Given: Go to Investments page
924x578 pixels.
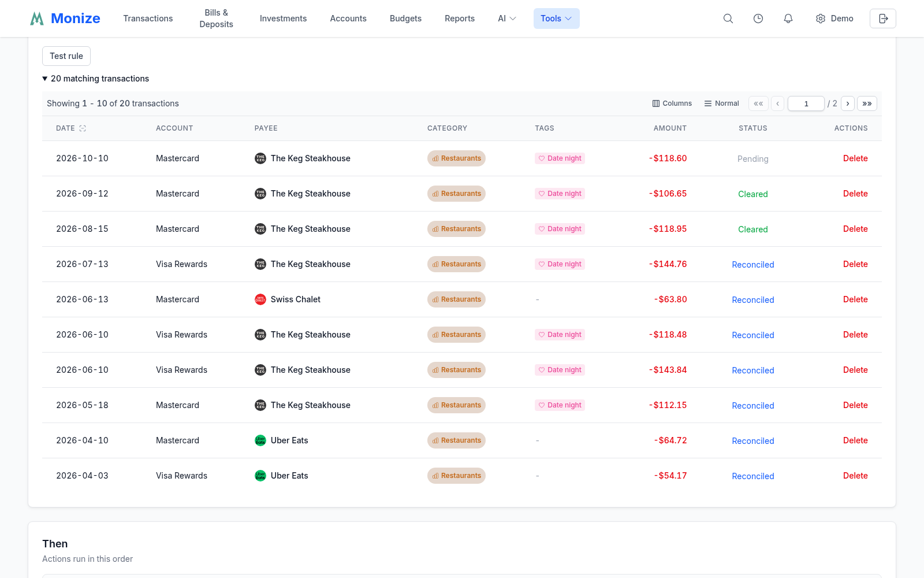Looking at the screenshot, I should click(284, 18).
